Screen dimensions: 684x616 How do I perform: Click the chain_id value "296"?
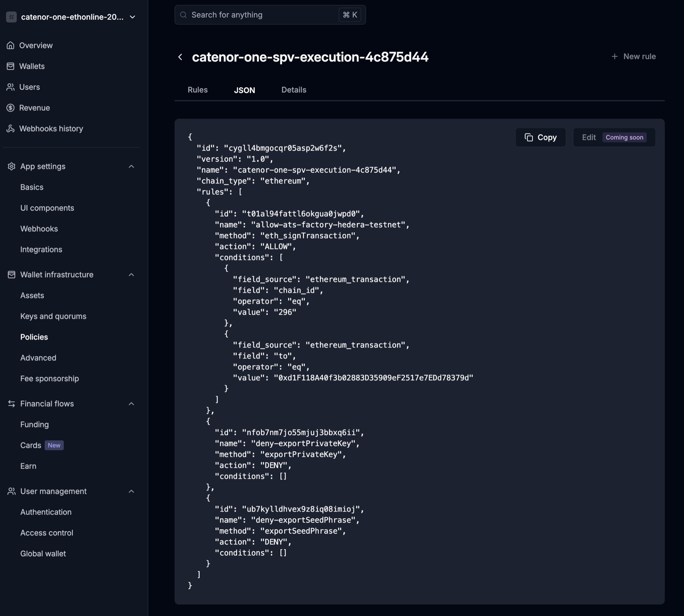click(x=285, y=312)
